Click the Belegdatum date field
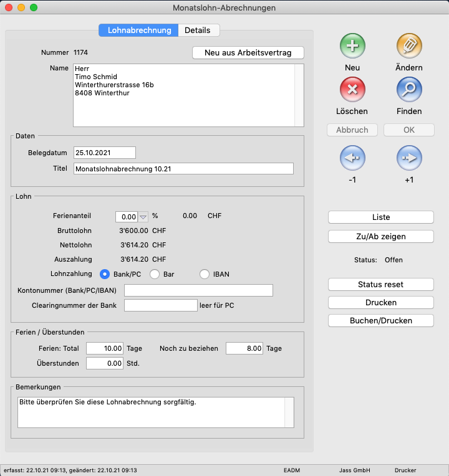Screen dimensions: 449x476 coord(104,153)
